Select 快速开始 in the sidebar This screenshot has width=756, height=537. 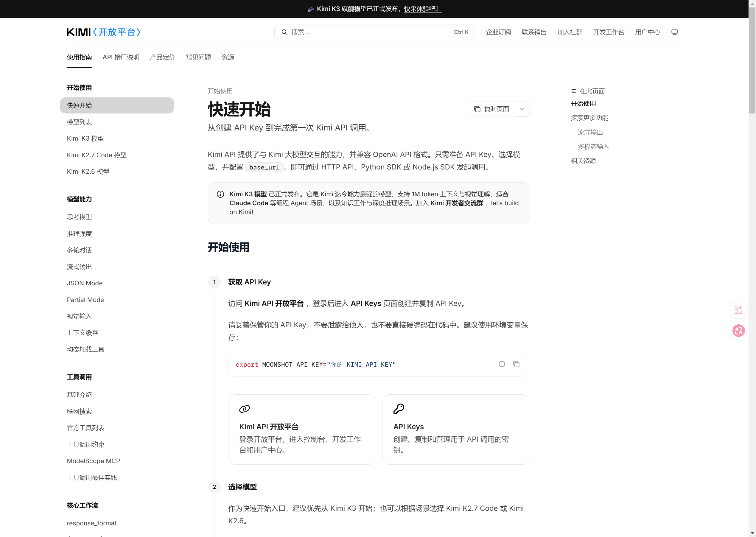(117, 105)
